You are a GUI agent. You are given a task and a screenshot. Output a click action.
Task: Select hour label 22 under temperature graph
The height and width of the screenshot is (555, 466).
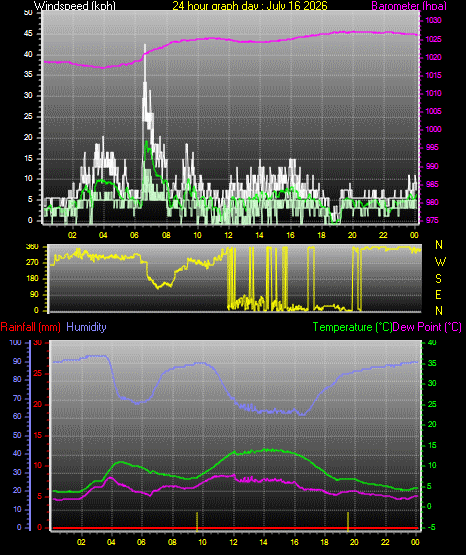[x=385, y=542]
